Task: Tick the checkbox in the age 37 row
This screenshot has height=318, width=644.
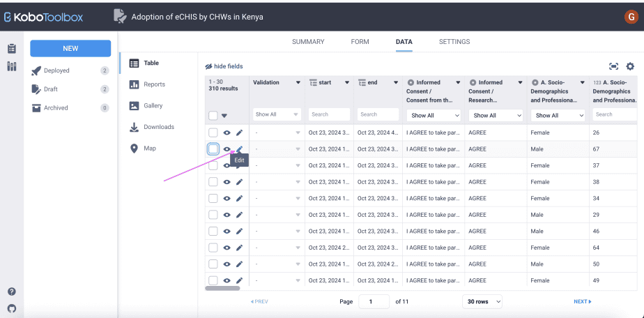Action: point(213,165)
